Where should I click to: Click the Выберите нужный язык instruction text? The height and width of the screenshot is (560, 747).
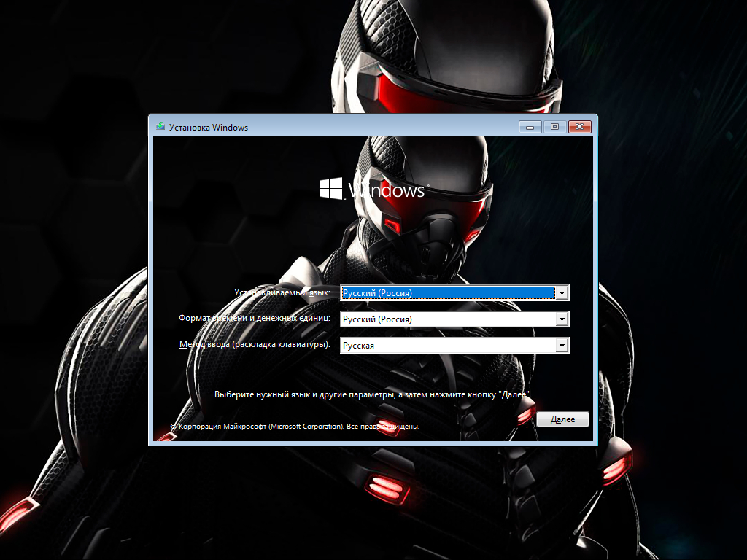[x=373, y=394]
